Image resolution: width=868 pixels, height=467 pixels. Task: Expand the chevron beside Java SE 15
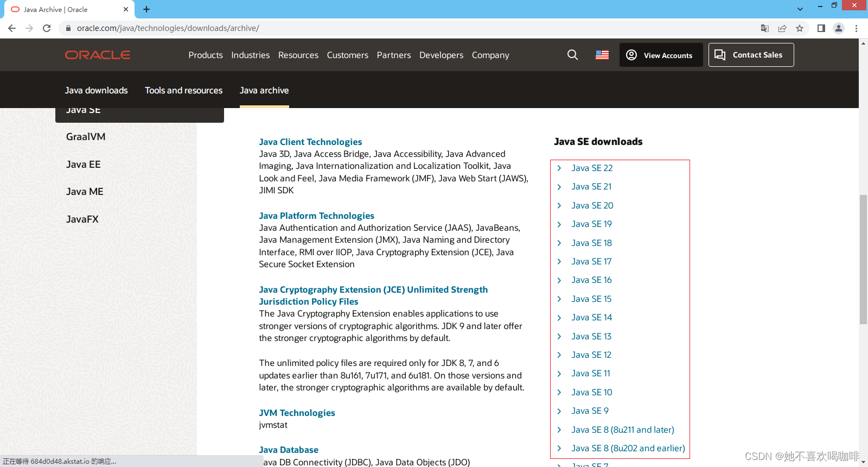click(x=559, y=299)
